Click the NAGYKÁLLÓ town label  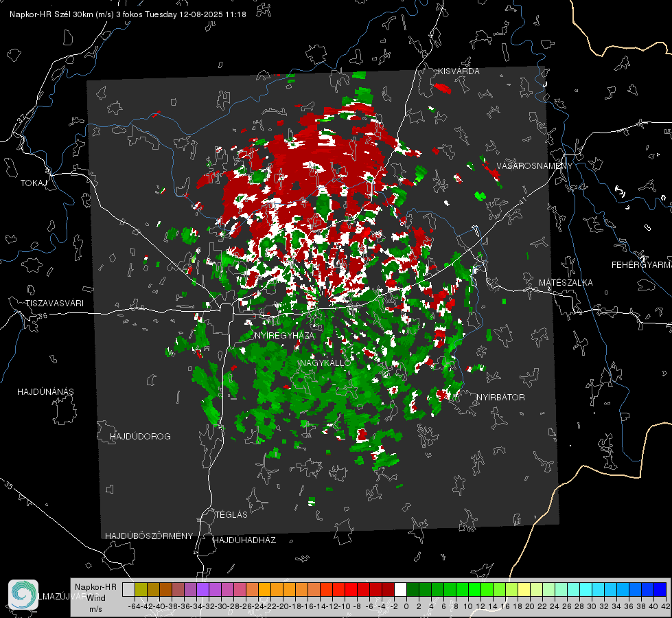coord(325,363)
